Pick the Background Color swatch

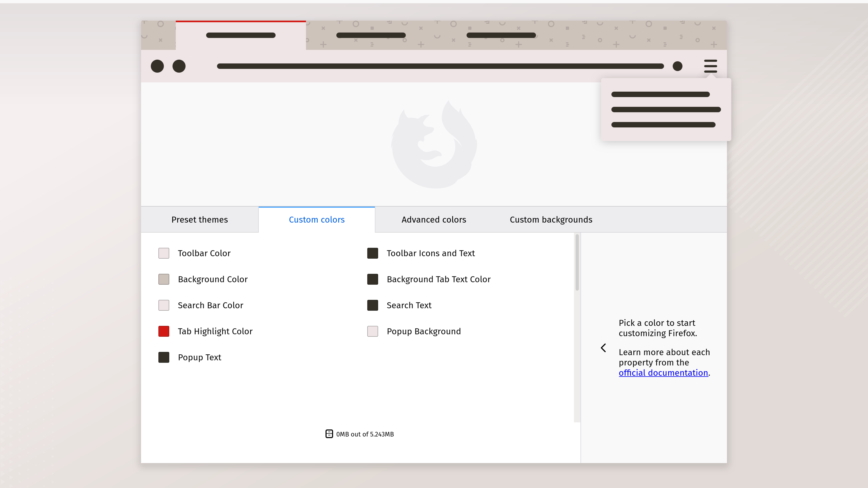click(164, 279)
